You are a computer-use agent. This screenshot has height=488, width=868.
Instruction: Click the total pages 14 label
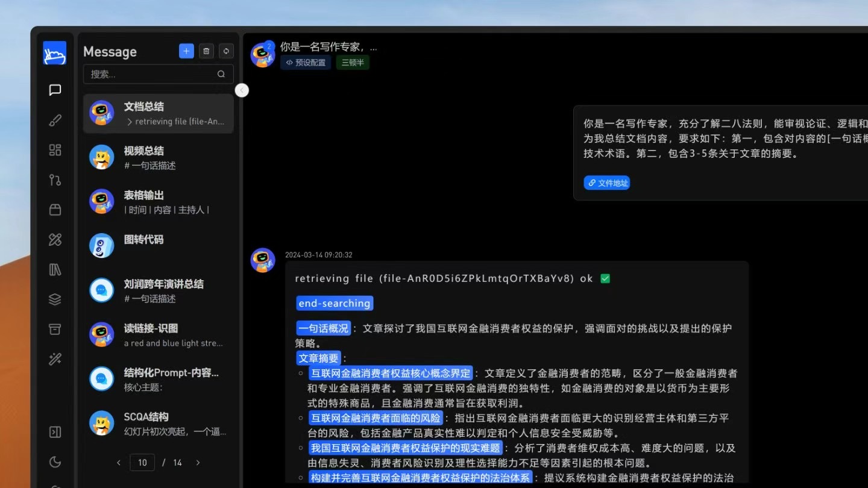[x=177, y=463]
